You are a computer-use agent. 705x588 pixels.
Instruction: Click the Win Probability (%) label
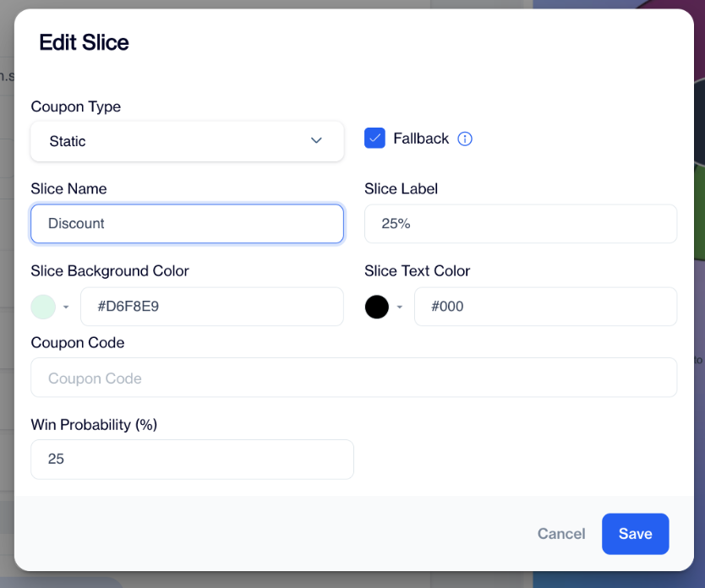(94, 424)
